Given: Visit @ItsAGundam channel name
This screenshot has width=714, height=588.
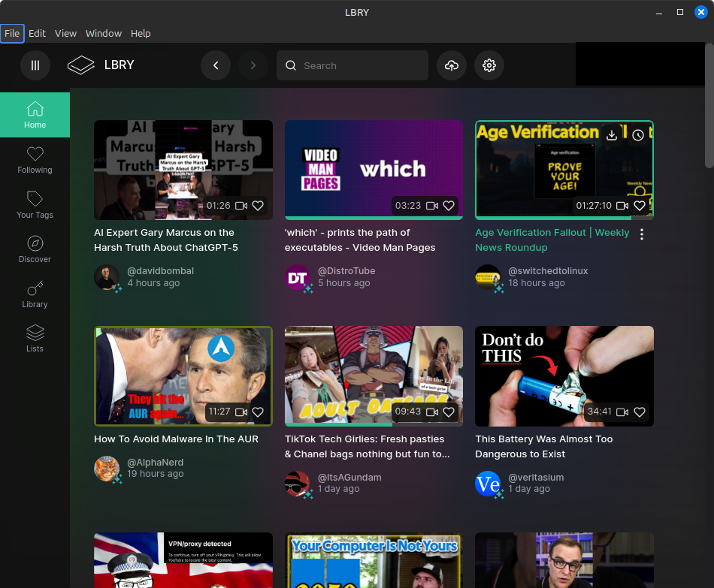Looking at the screenshot, I should click(349, 478).
